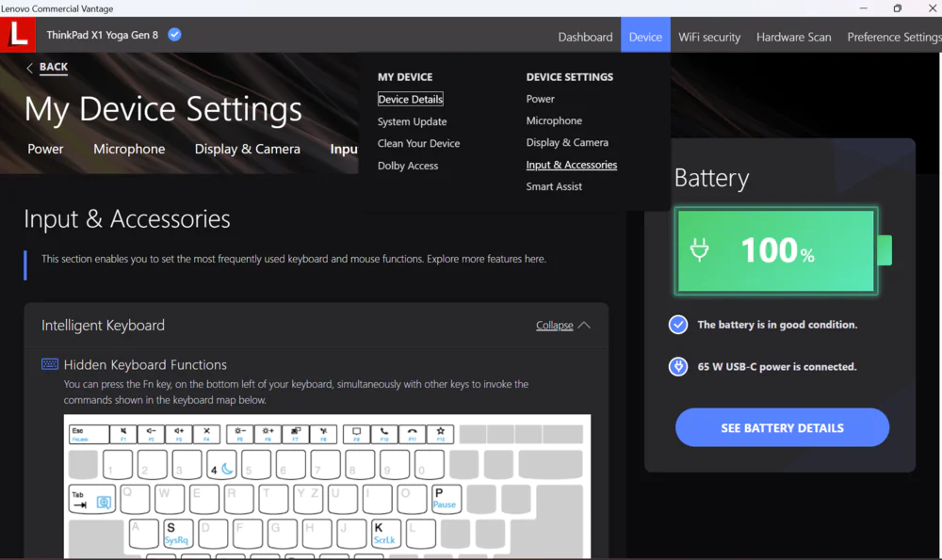
Task: Select Power under Device Settings menu
Action: 540,99
